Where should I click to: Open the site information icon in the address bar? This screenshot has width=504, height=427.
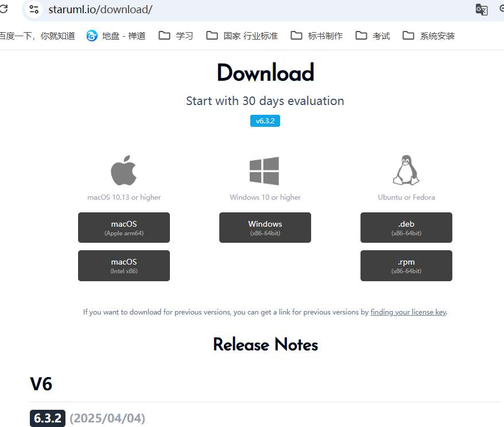pos(34,9)
